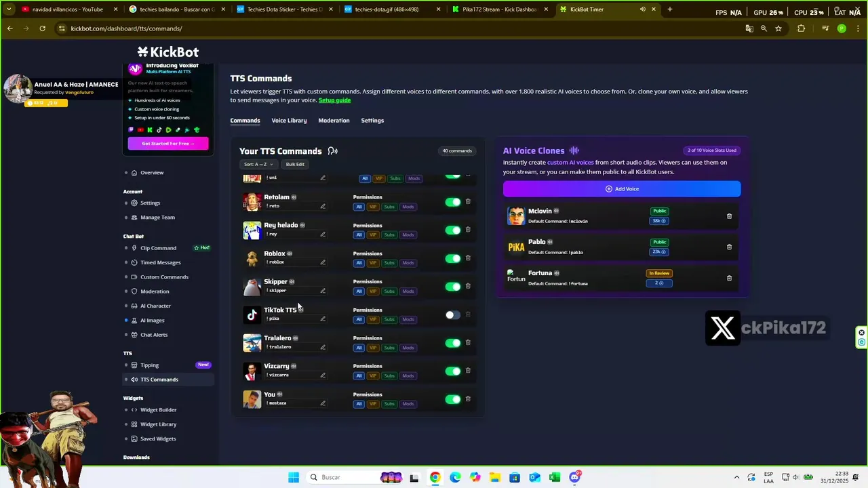Viewport: 868px width, 488px height.
Task: Edit the !mostaza command with pencil icon
Action: [323, 403]
